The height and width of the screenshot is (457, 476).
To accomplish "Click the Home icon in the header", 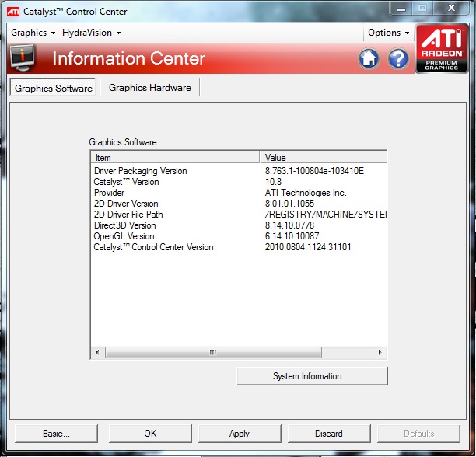I will click(x=369, y=58).
